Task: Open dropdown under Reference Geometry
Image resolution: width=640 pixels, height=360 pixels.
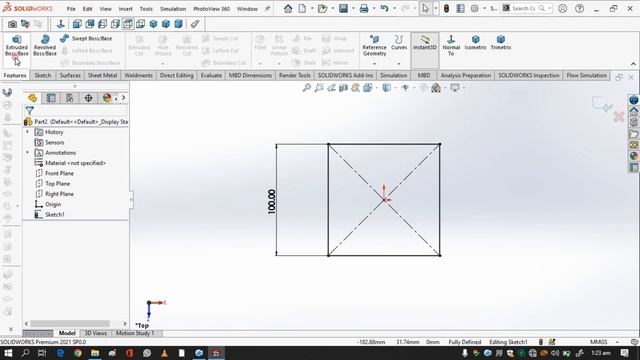Action: click(374, 64)
